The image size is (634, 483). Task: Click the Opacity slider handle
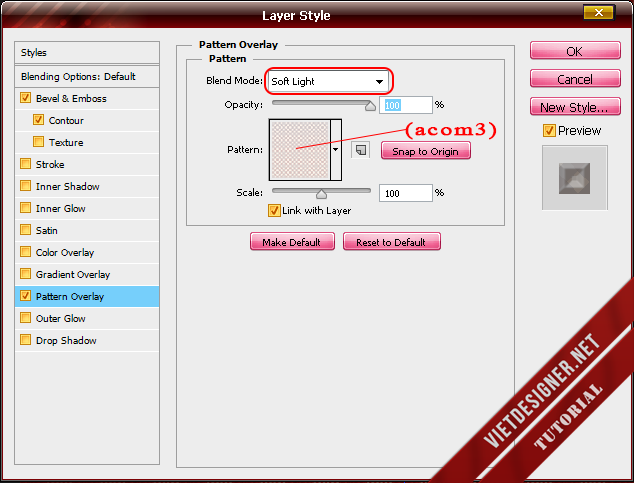pyautogui.click(x=370, y=106)
